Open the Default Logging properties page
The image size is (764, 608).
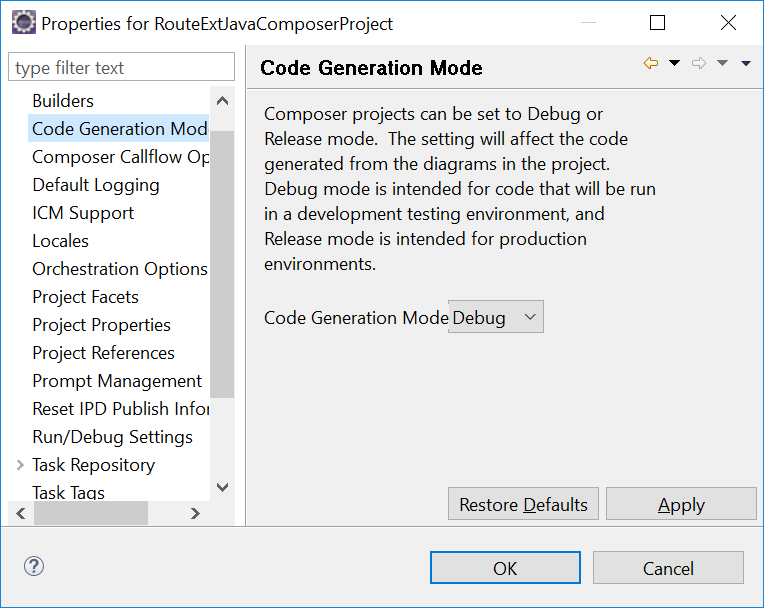(96, 185)
